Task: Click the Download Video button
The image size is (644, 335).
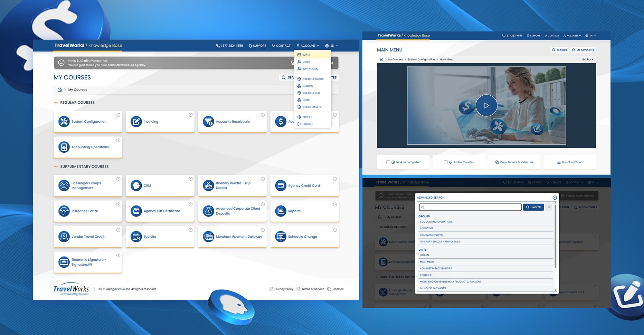Action: (570, 162)
